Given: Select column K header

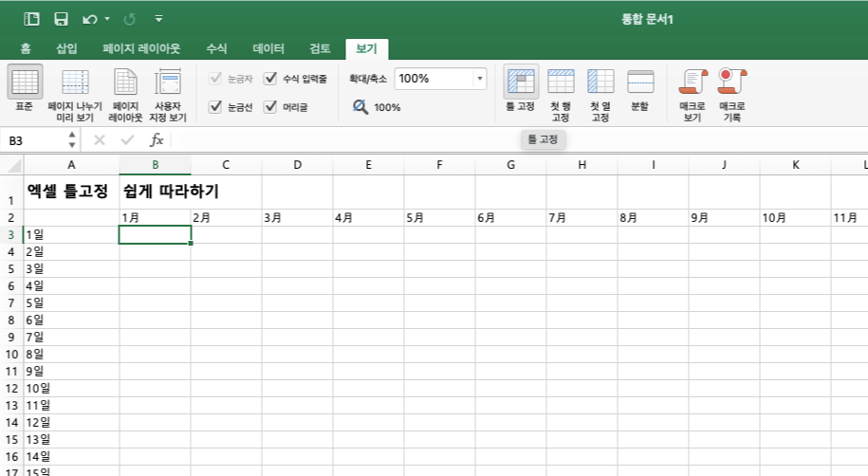Looking at the screenshot, I should [796, 165].
